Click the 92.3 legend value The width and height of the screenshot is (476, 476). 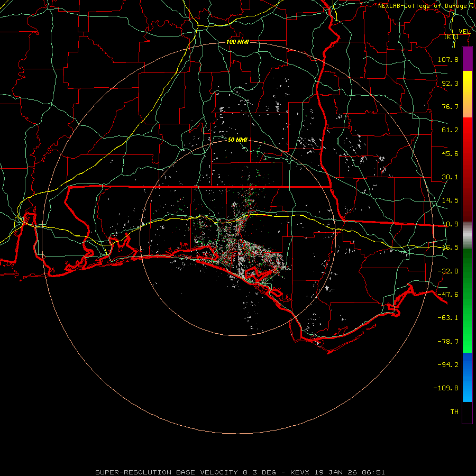450,83
